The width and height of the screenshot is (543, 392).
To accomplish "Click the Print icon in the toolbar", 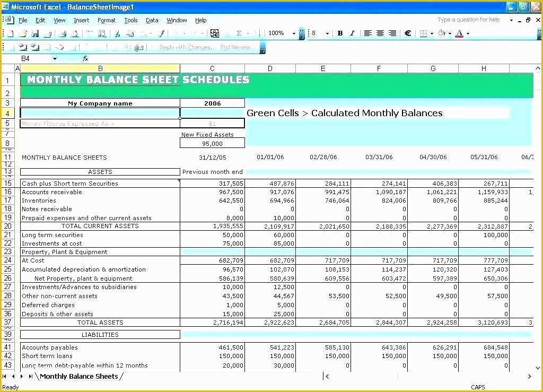I will coord(63,33).
